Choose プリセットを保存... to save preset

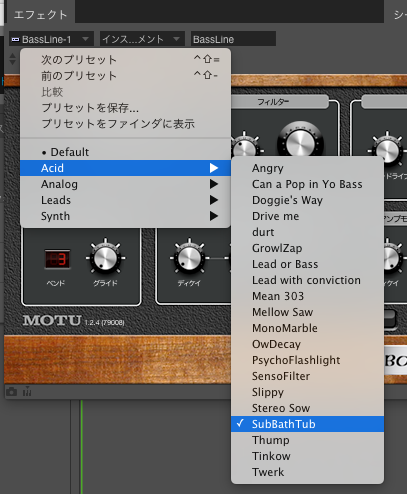pos(125,108)
